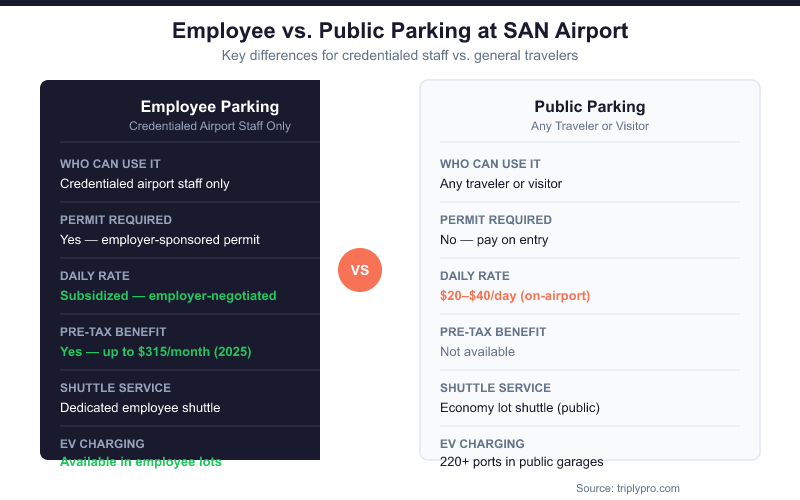Click the 'Not available' pre-tax value
800x500 pixels.
(477, 351)
